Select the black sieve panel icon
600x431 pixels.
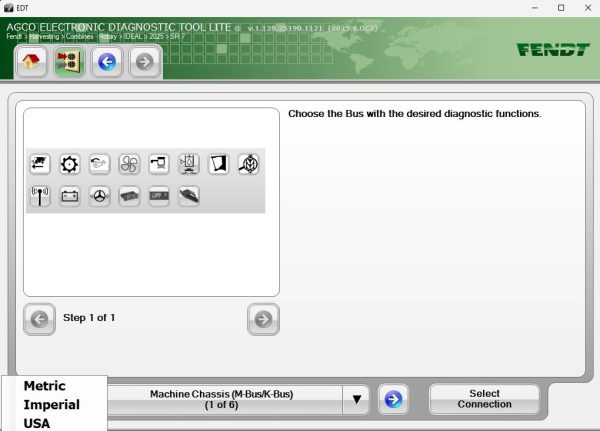tap(218, 164)
